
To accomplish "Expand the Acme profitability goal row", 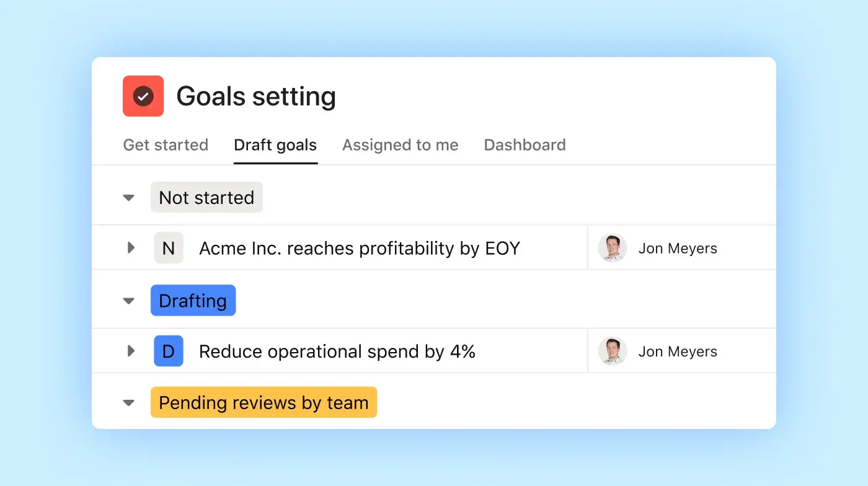I will (131, 247).
